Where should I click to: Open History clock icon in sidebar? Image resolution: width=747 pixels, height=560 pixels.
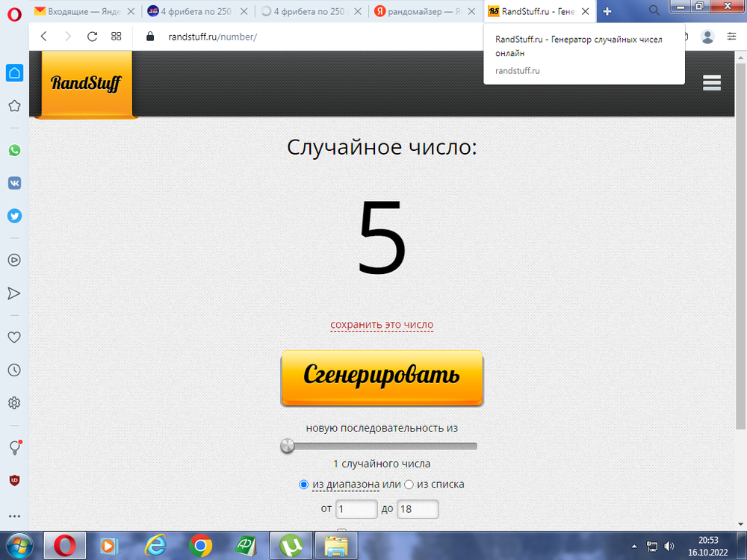point(14,370)
